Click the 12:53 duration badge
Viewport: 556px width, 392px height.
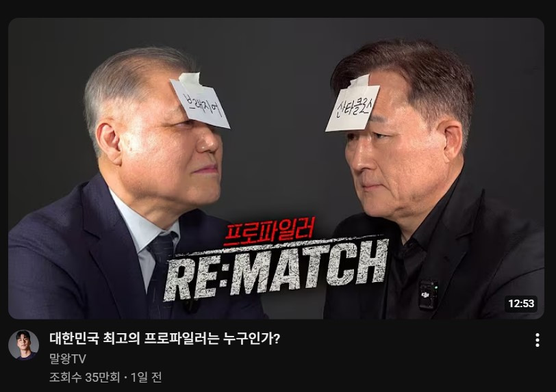tap(521, 303)
